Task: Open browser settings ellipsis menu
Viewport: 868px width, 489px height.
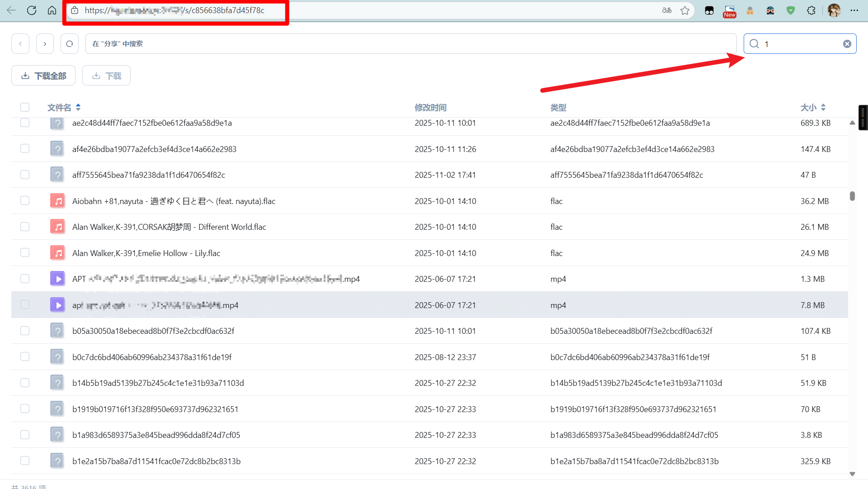Action: [854, 10]
